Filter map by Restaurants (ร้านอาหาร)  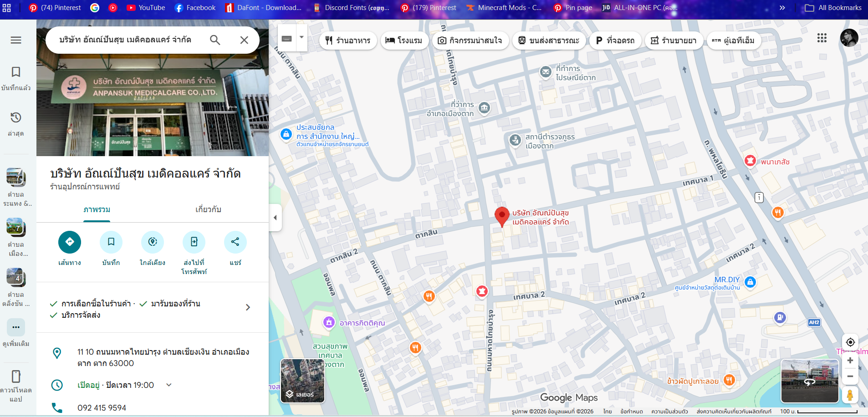coord(348,41)
